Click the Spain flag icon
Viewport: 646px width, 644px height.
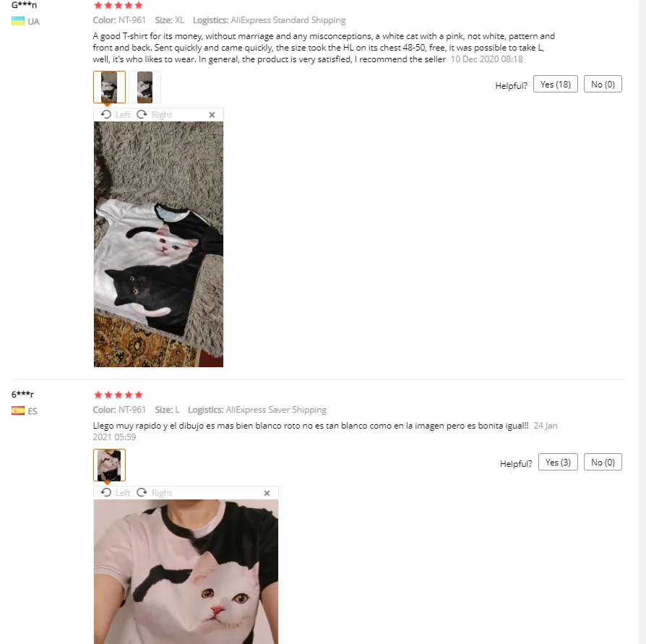point(18,411)
